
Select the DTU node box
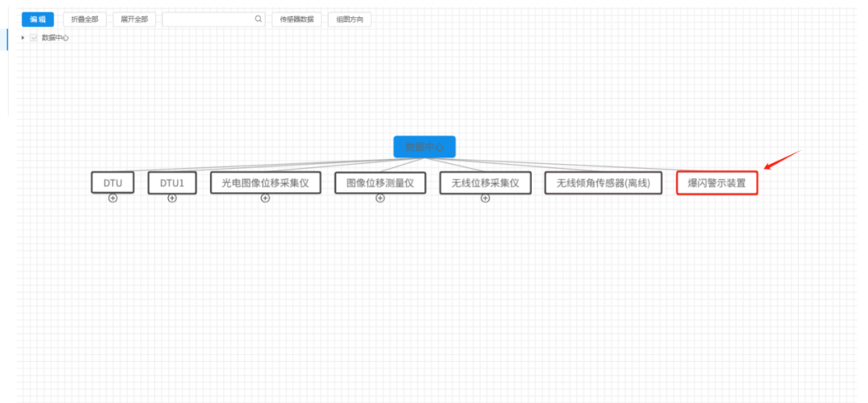tap(113, 183)
